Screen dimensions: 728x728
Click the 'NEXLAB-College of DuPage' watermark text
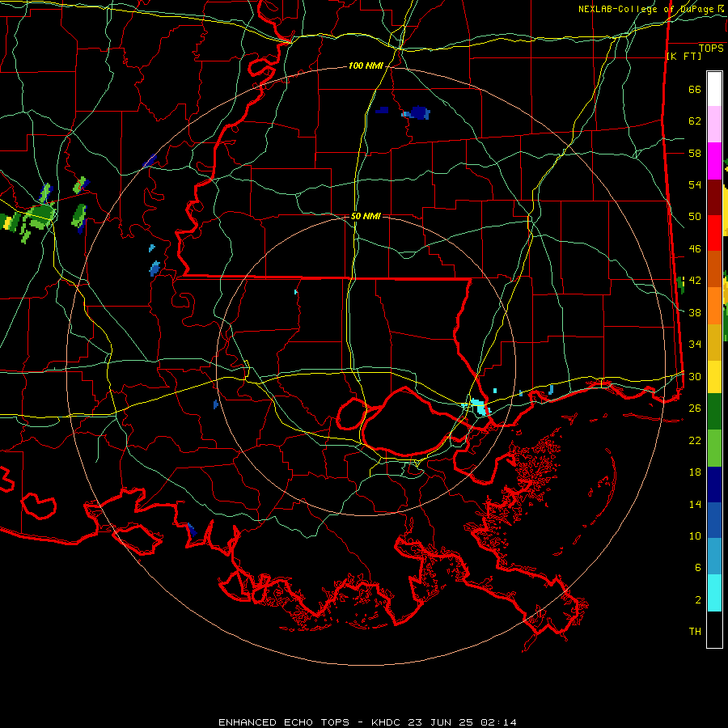647,9
